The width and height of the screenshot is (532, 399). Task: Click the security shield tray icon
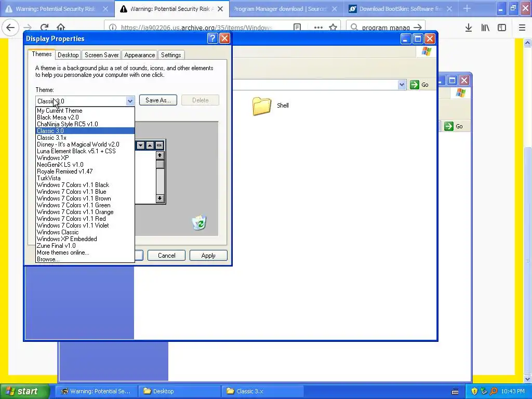point(474,391)
